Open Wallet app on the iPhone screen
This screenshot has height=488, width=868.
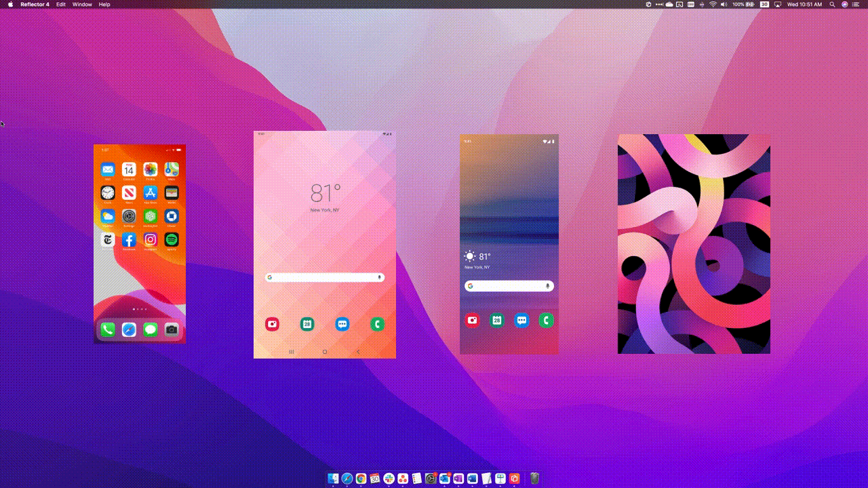[172, 193]
